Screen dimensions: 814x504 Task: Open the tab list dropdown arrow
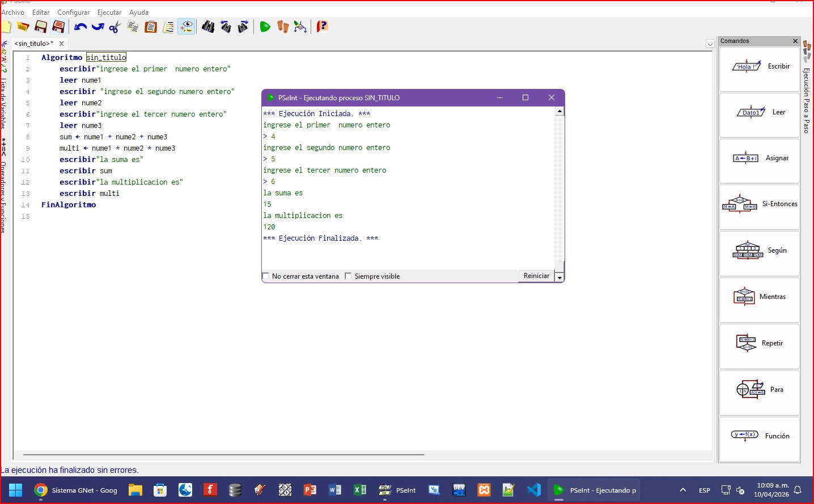click(x=710, y=44)
